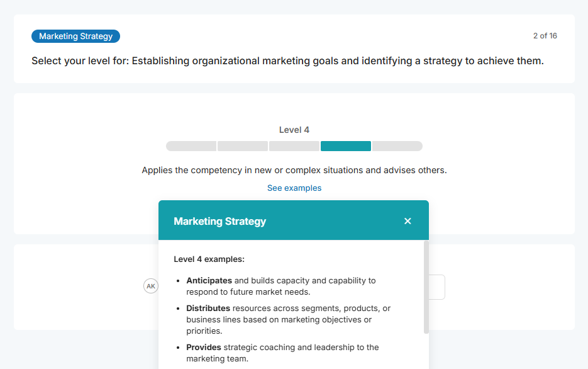This screenshot has height=369, width=588.
Task: Click the highlighted Level 4 segment
Action: [346, 146]
